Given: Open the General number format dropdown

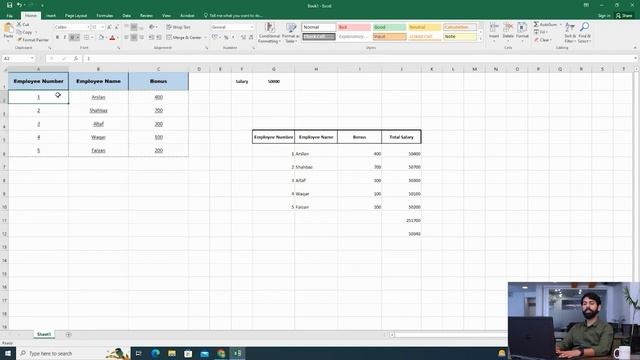Looking at the screenshot, I should (251, 27).
